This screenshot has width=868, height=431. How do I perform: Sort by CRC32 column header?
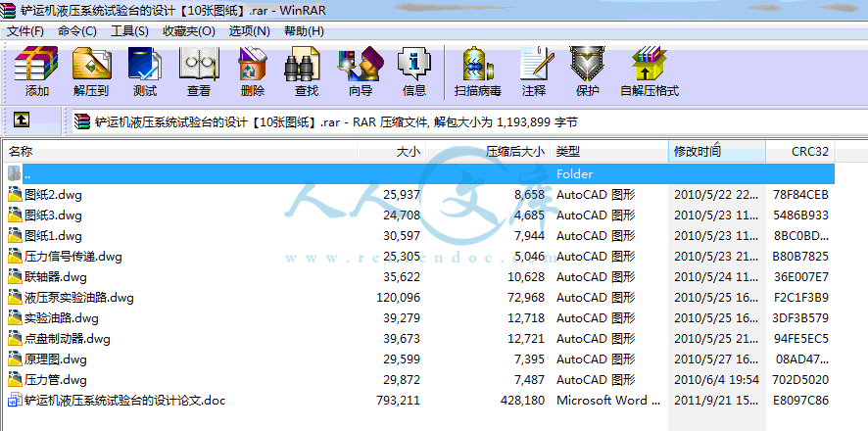tap(800, 152)
